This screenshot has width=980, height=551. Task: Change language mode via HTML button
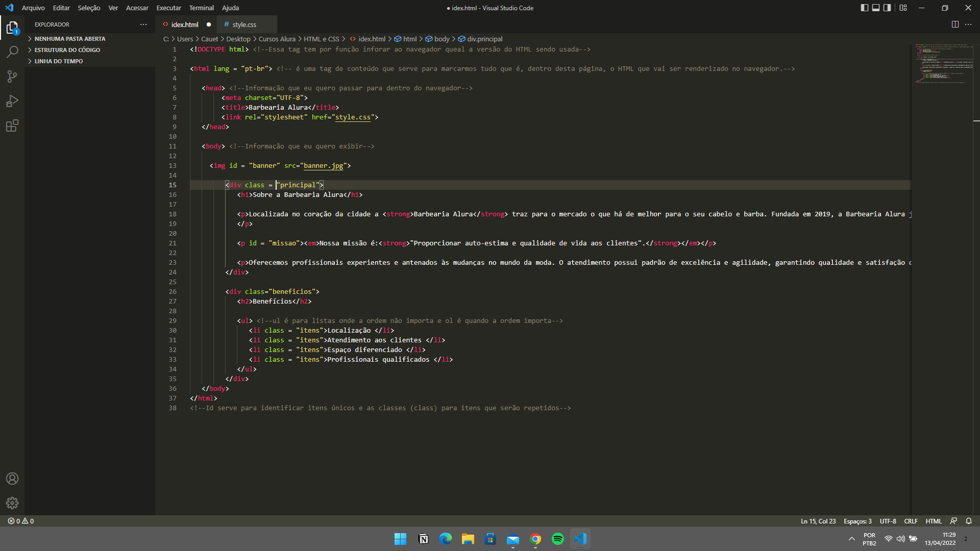tap(934, 521)
